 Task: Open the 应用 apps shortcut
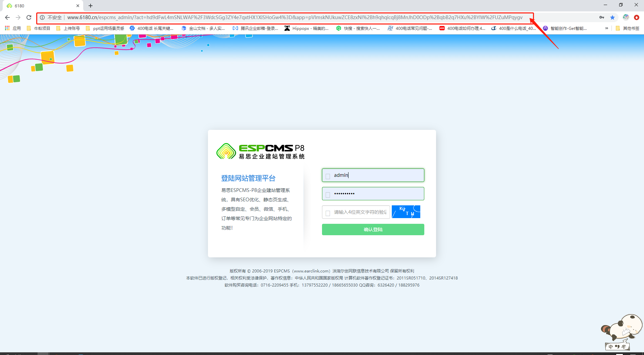click(x=13, y=28)
